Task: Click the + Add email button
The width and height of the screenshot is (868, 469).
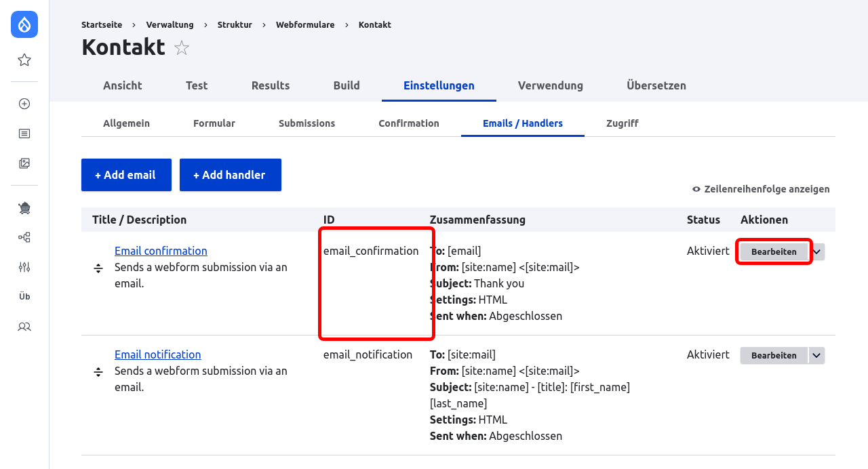Action: tap(126, 175)
